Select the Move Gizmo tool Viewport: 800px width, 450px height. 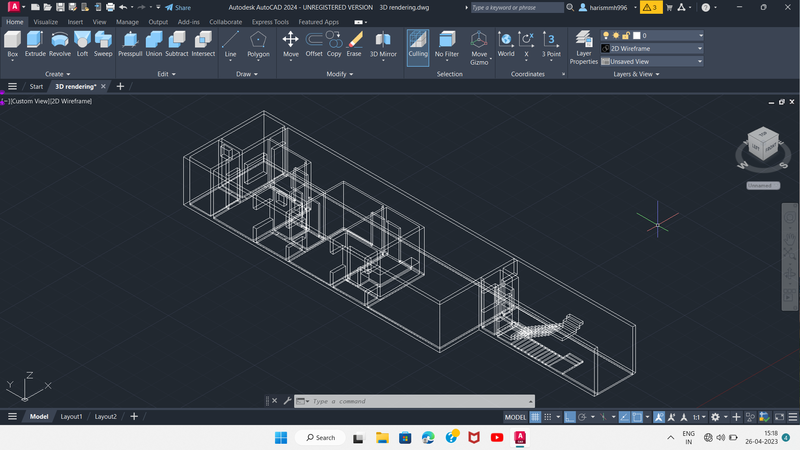tap(479, 47)
